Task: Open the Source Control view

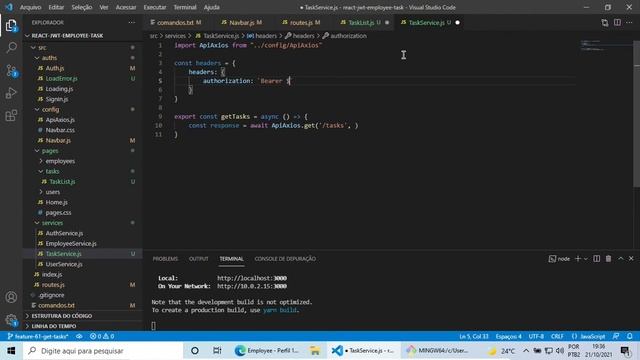Action: tap(11, 71)
